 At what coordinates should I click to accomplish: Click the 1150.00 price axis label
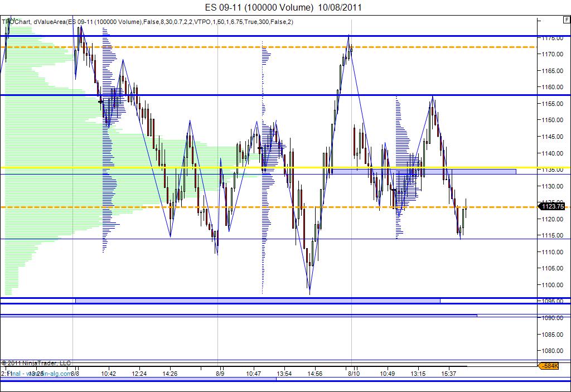coord(553,120)
